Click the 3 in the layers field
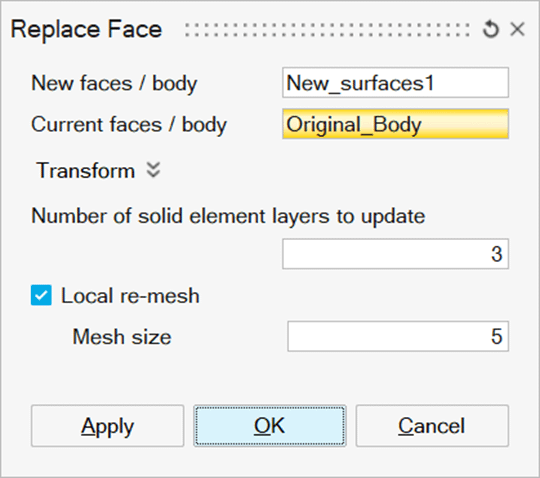Viewport: 540px width, 478px height. point(497,254)
